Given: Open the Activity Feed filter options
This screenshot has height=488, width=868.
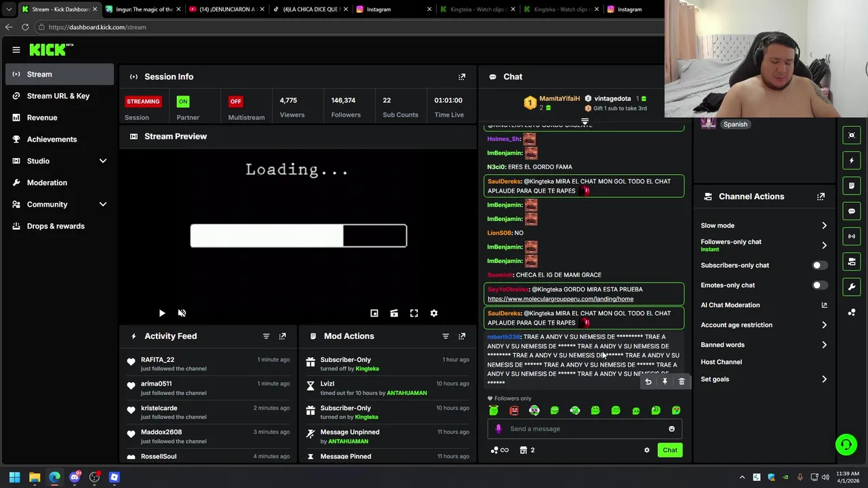Looking at the screenshot, I should 266,336.
